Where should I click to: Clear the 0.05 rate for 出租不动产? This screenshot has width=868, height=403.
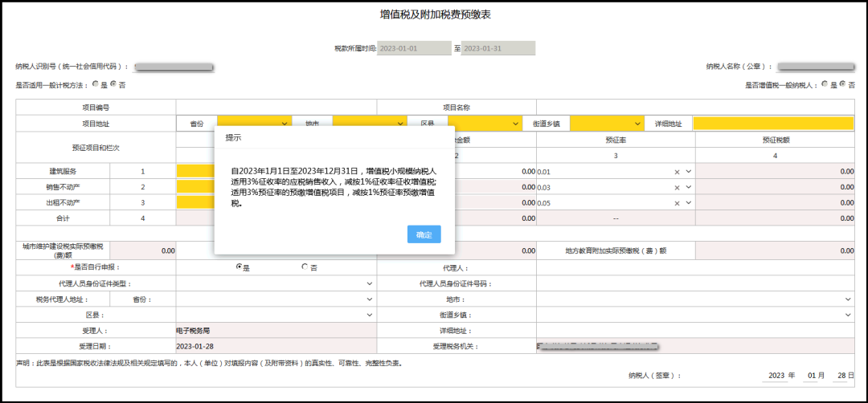(x=677, y=203)
